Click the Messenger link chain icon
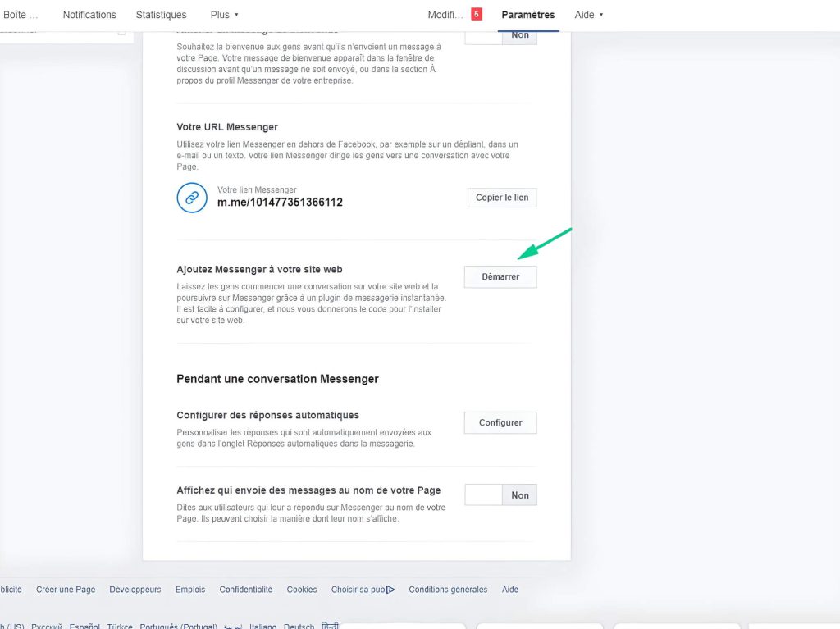 point(192,198)
